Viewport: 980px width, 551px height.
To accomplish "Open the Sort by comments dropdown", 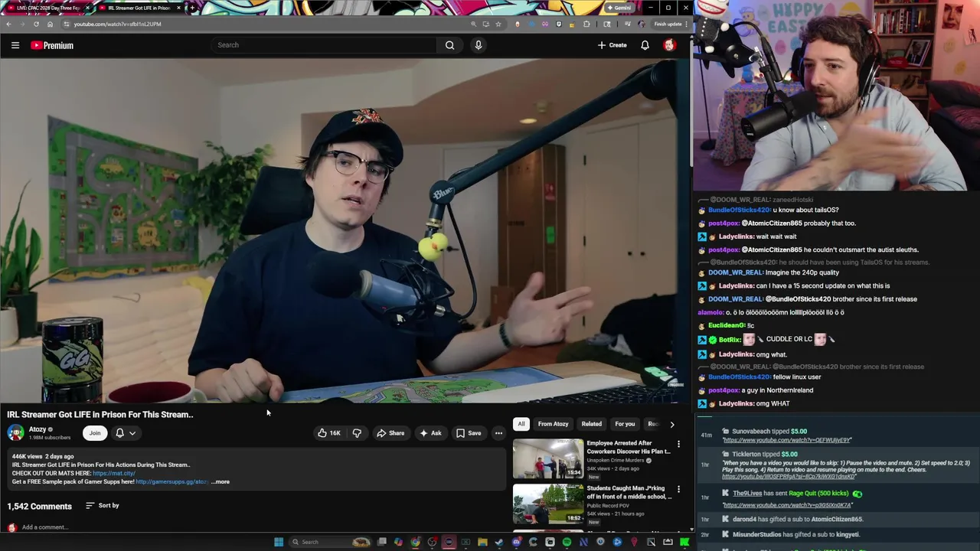I will point(103,505).
